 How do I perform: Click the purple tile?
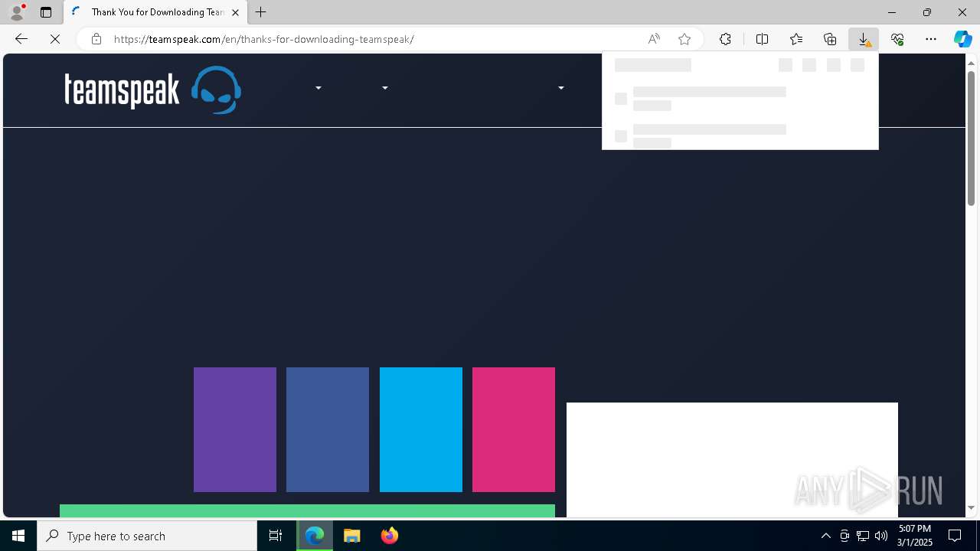tap(235, 429)
